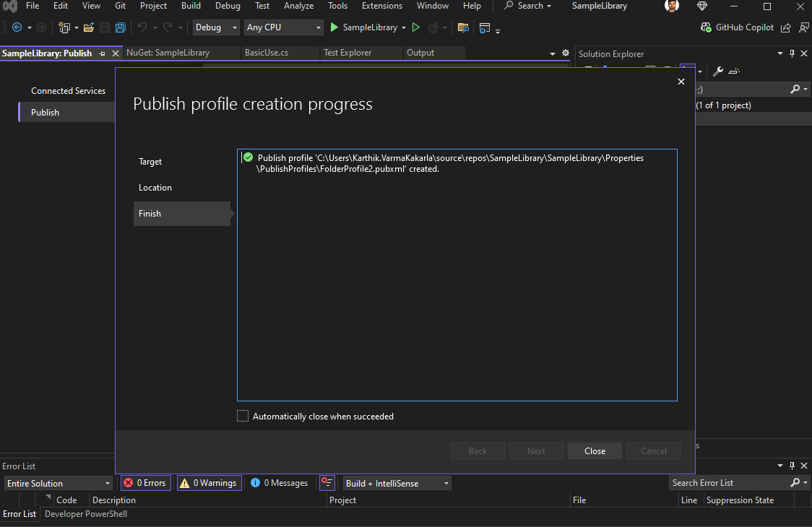
Task: Click the Error List search magnifier icon
Action: pyautogui.click(x=795, y=482)
